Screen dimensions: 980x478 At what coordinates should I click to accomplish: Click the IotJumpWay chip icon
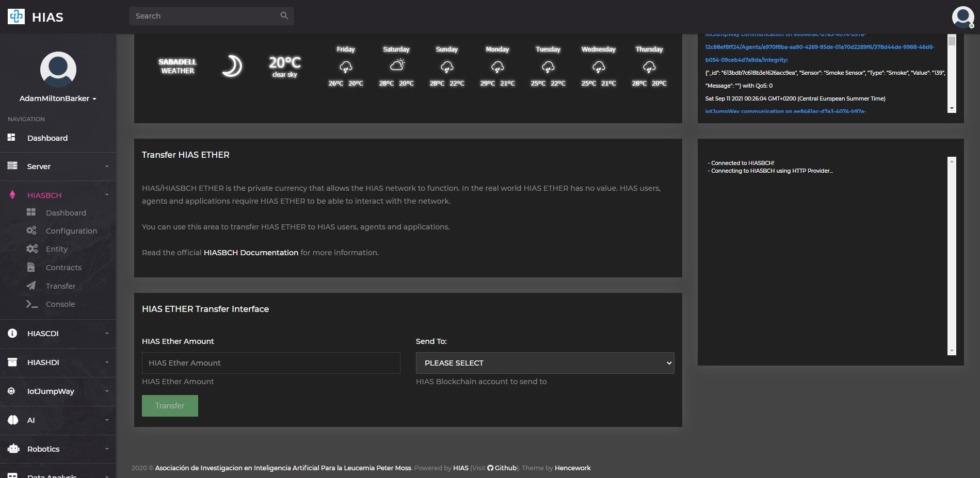click(11, 391)
